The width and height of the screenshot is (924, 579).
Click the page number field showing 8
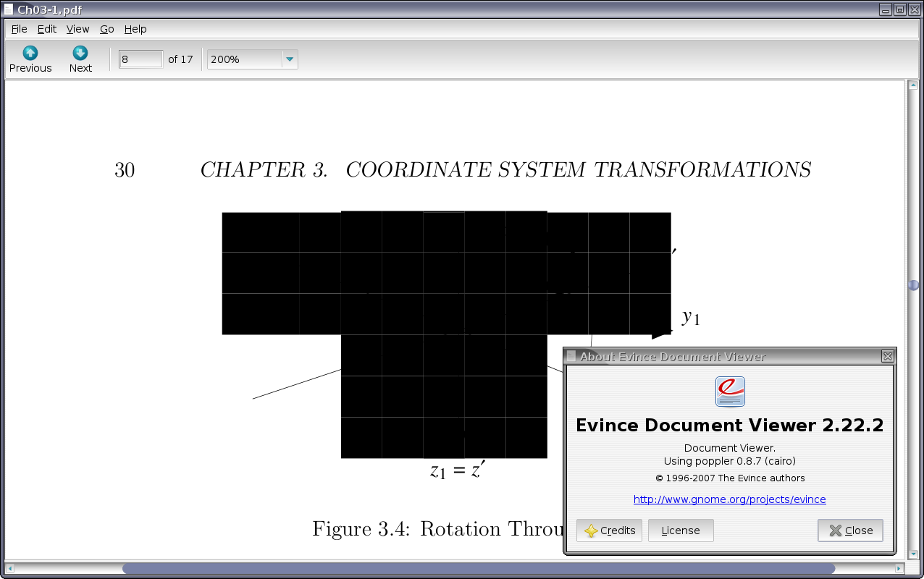tap(140, 59)
